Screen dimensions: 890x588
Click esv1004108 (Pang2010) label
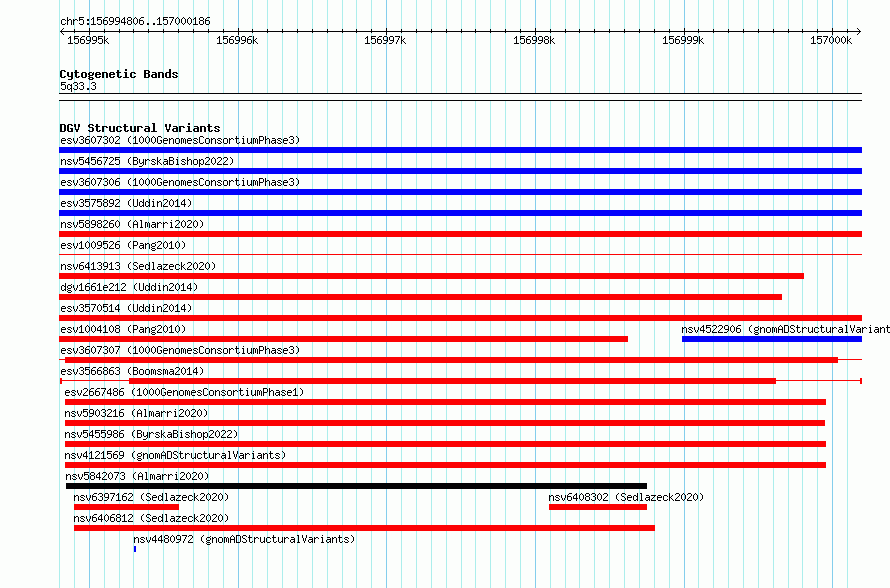[x=123, y=329]
